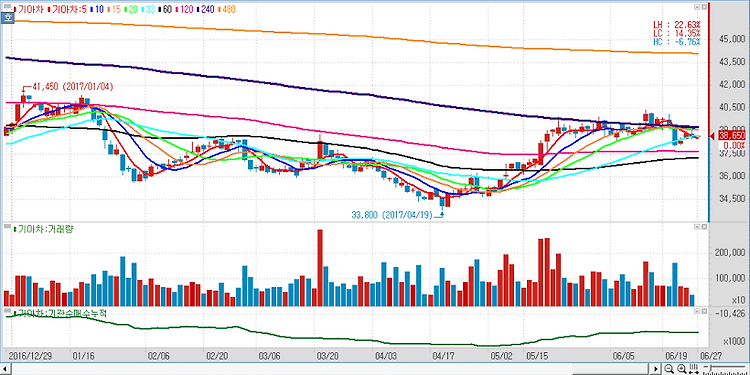Click the 02/20 date label

[216, 356]
